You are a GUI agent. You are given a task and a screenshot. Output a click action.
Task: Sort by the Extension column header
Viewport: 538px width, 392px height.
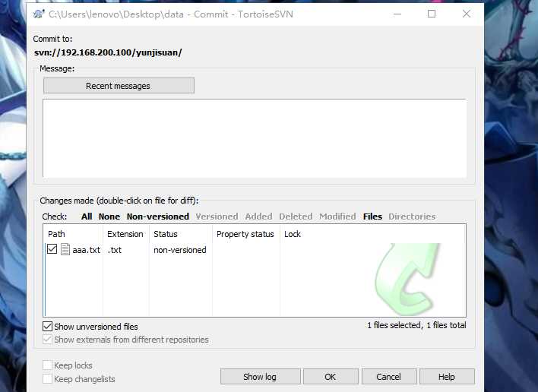(126, 234)
